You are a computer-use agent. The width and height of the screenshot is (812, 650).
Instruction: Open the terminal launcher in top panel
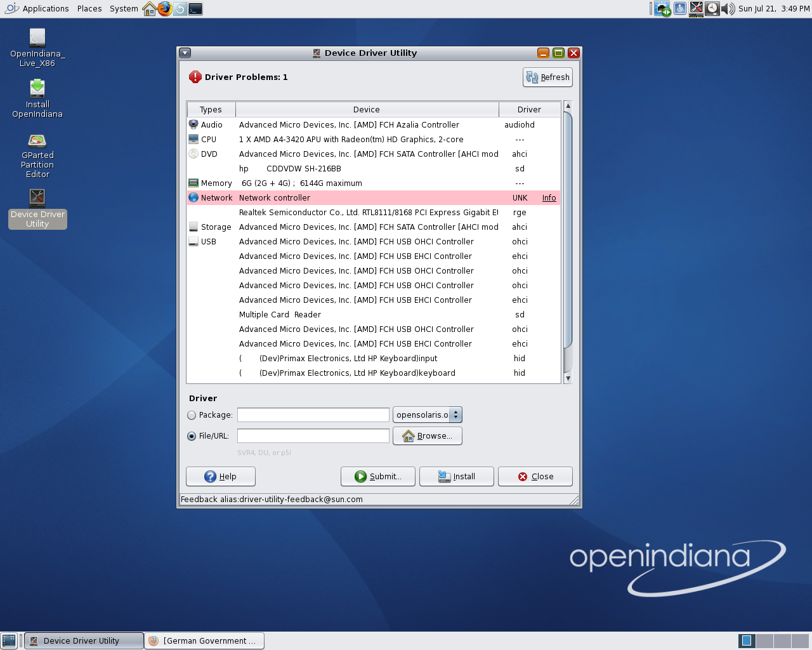click(x=195, y=9)
